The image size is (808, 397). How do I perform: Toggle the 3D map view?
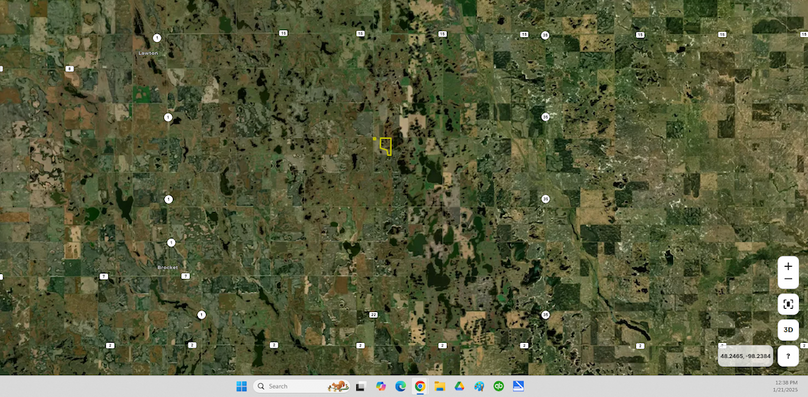[x=788, y=330]
